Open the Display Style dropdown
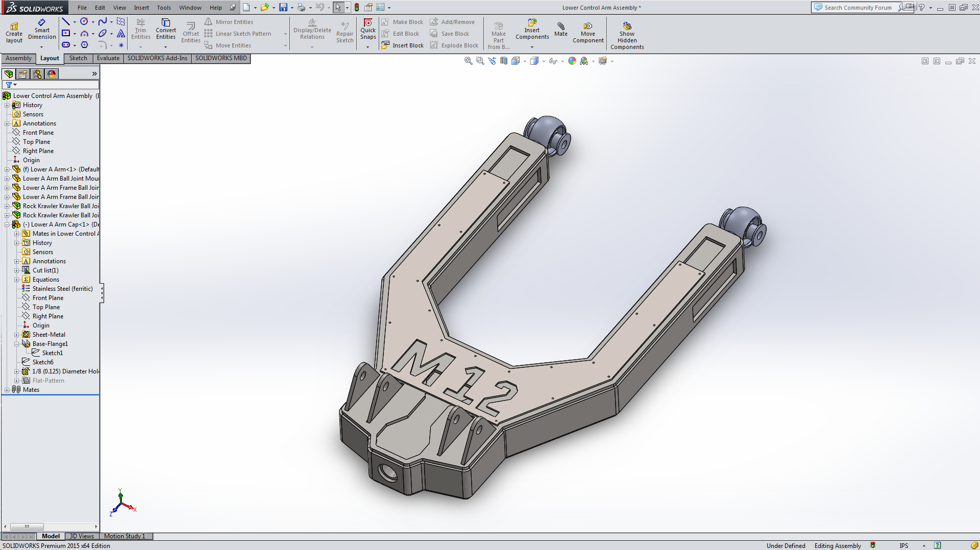 [x=544, y=61]
